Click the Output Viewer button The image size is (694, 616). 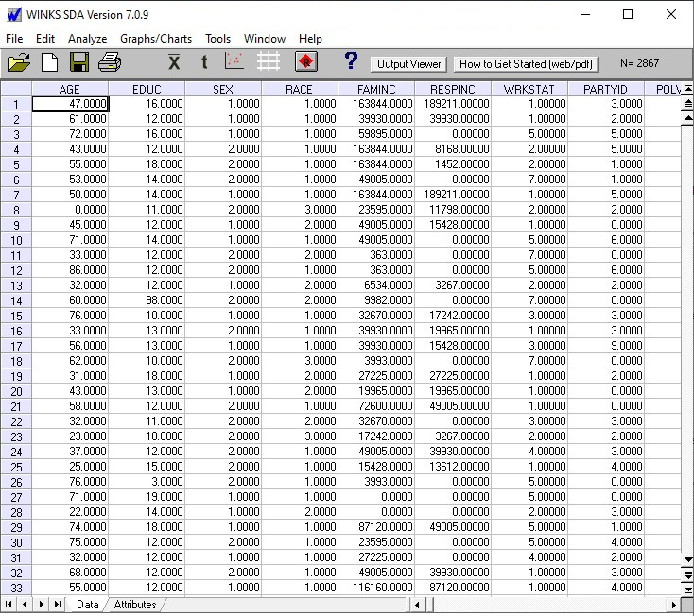coord(409,64)
